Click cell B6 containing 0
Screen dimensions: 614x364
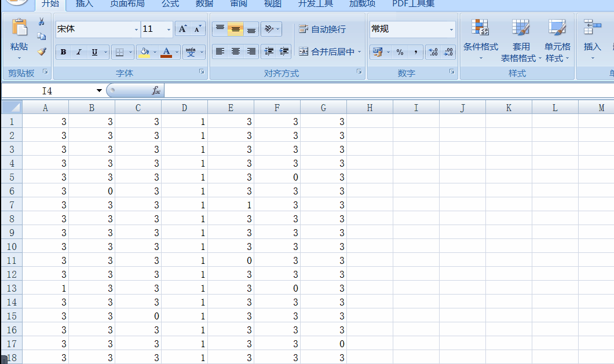[x=92, y=191]
